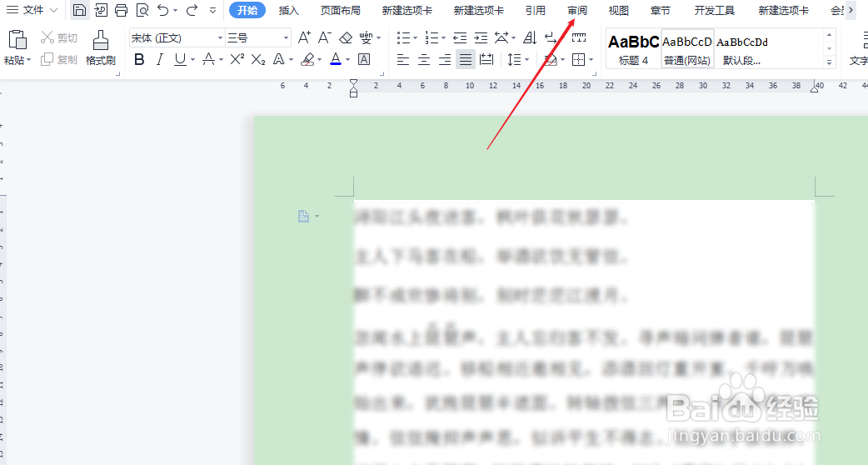Click the Redo arrow icon
The image size is (868, 465).
(x=192, y=10)
